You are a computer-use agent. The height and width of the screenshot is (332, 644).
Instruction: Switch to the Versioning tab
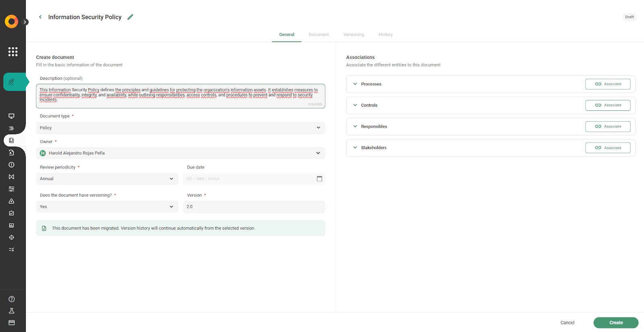(353, 35)
